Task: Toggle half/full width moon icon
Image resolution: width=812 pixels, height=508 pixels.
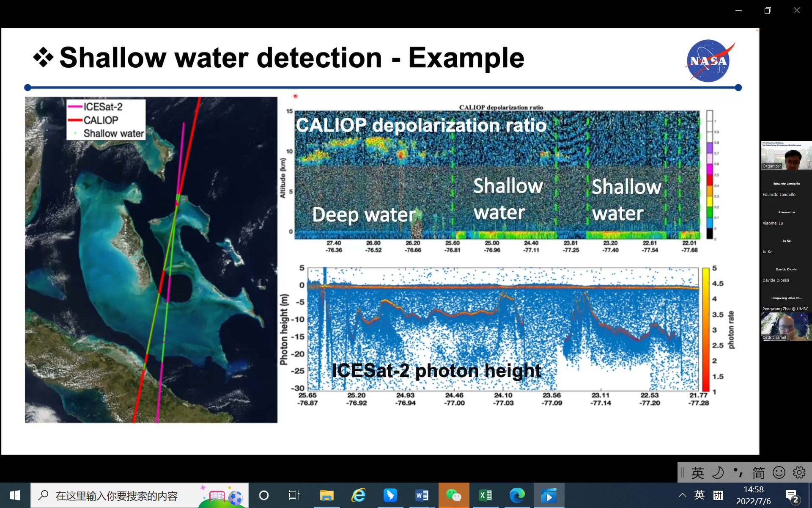Action: pos(718,472)
